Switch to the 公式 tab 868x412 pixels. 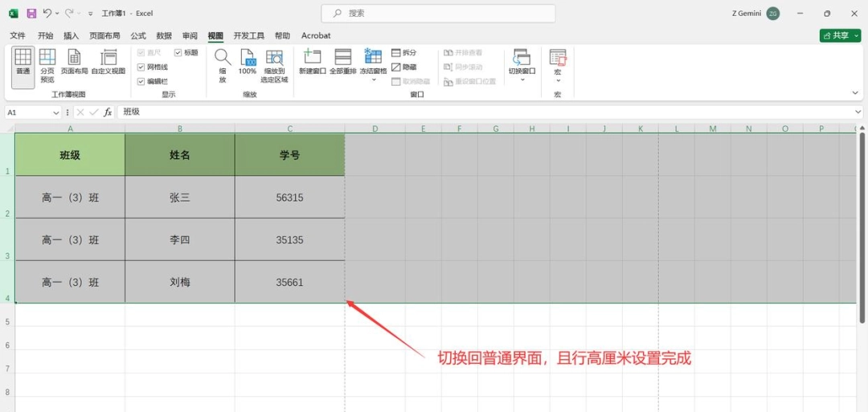(138, 35)
